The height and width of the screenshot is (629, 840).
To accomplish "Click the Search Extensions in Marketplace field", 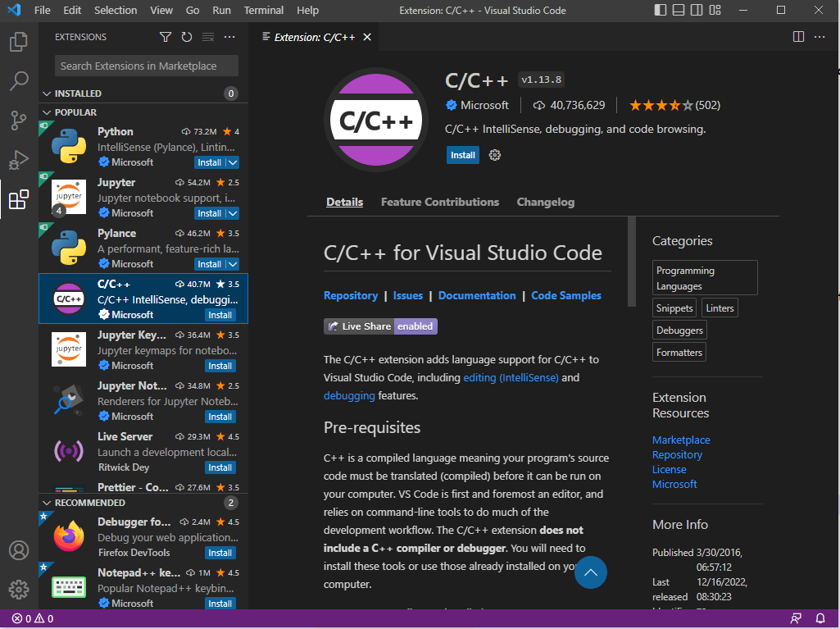I will 146,66.
